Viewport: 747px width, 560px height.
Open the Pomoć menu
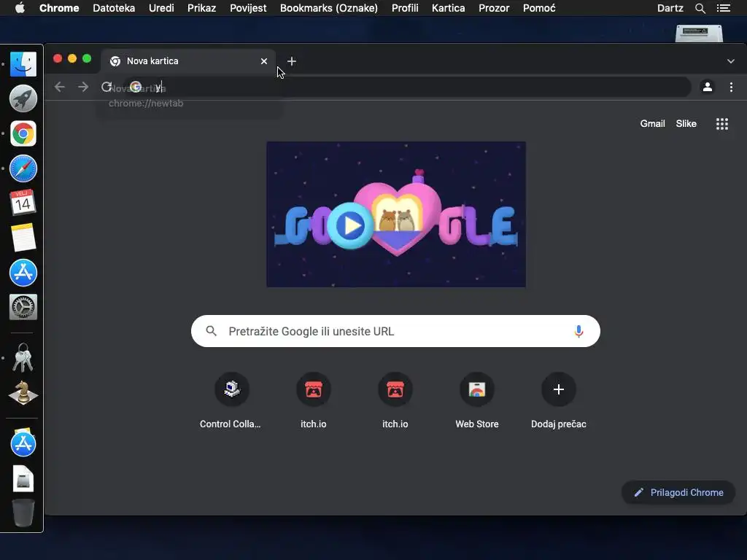pos(539,8)
